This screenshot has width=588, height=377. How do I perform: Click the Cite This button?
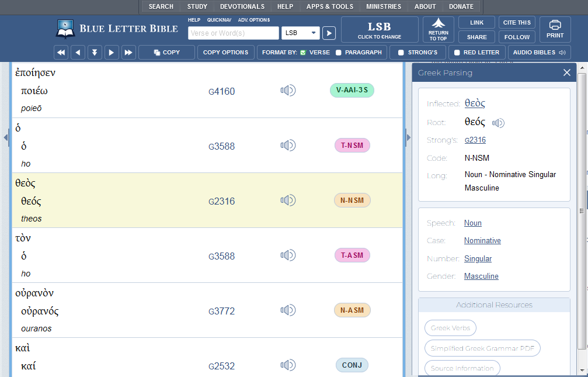pyautogui.click(x=517, y=23)
